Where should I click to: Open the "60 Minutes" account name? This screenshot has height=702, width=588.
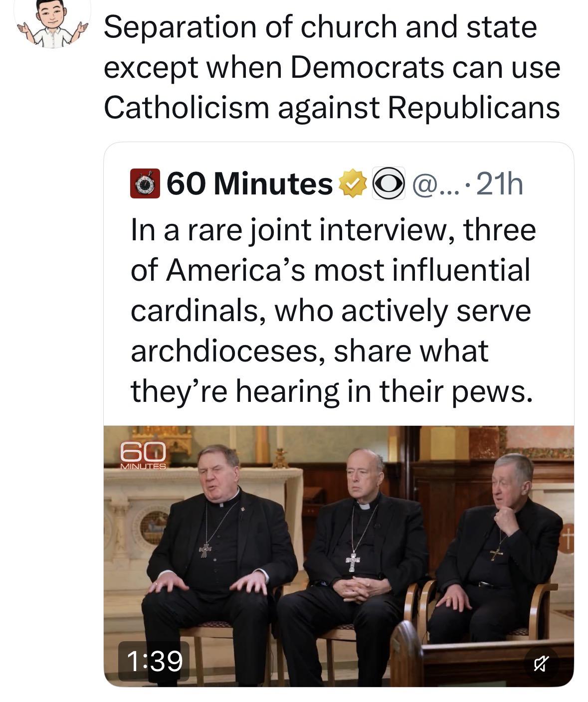pos(249,184)
